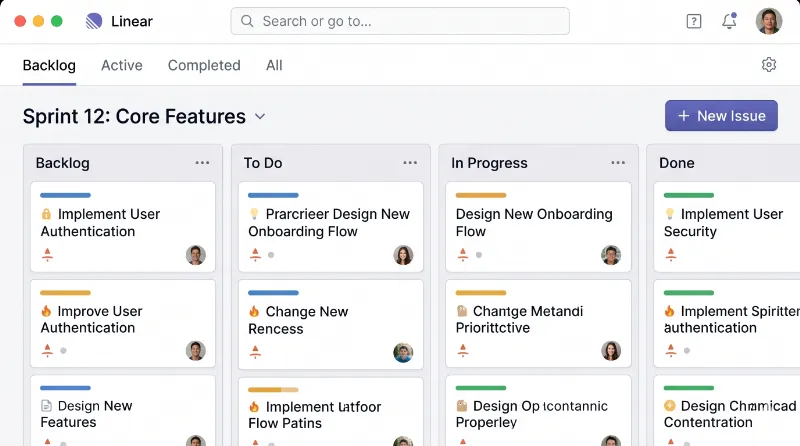800x446 pixels.
Task: Open the Chantge Metandi Priorittctive card
Action: point(538,324)
